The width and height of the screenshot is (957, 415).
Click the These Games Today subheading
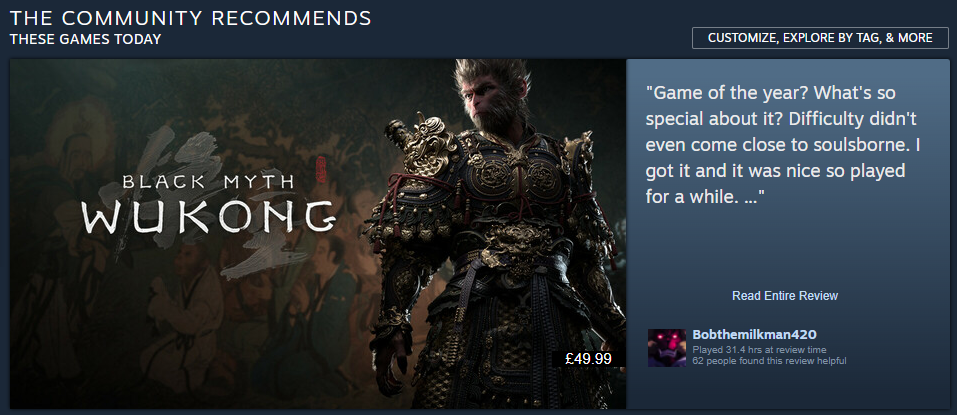[x=85, y=39]
